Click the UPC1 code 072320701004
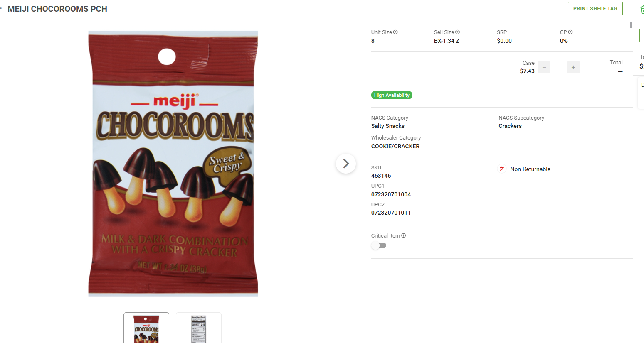644x343 pixels. (x=391, y=194)
